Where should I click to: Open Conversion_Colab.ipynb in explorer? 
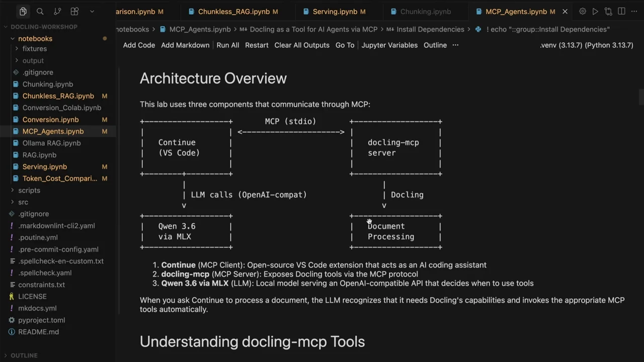(x=62, y=108)
